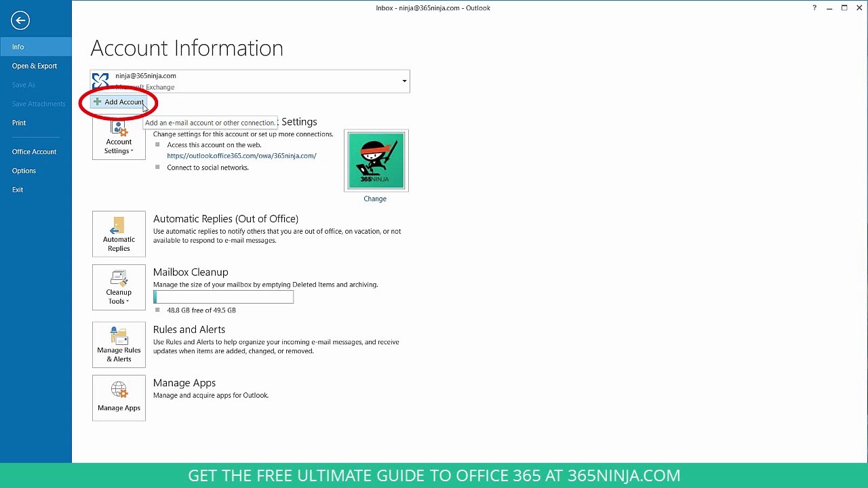The width and height of the screenshot is (868, 488).
Task: Click the 'Rules and Alerts' heading
Action: click(x=189, y=329)
